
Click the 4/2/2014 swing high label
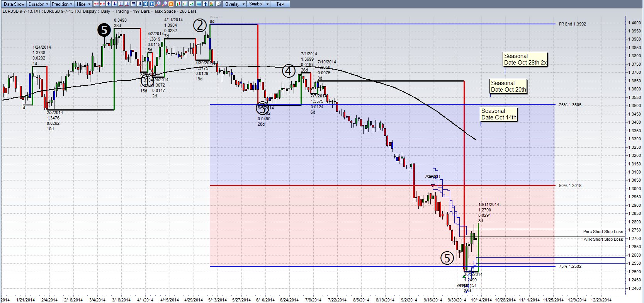(155, 42)
